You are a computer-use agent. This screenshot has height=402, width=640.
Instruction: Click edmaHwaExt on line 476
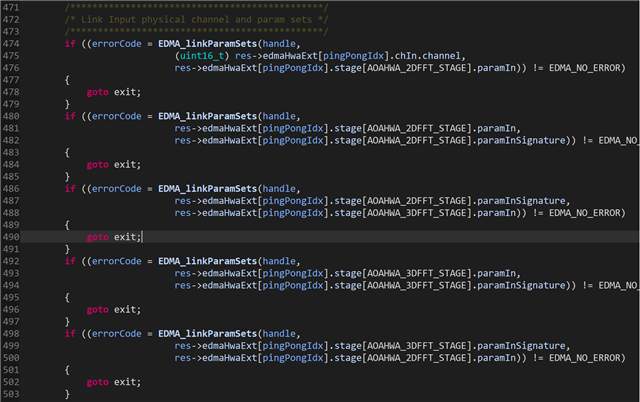coord(229,68)
